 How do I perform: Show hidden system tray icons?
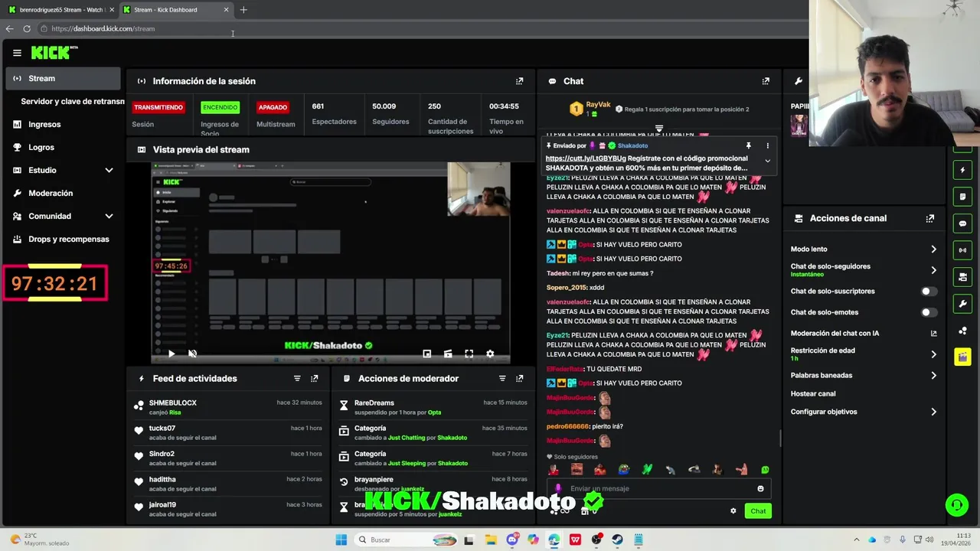pyautogui.click(x=857, y=540)
